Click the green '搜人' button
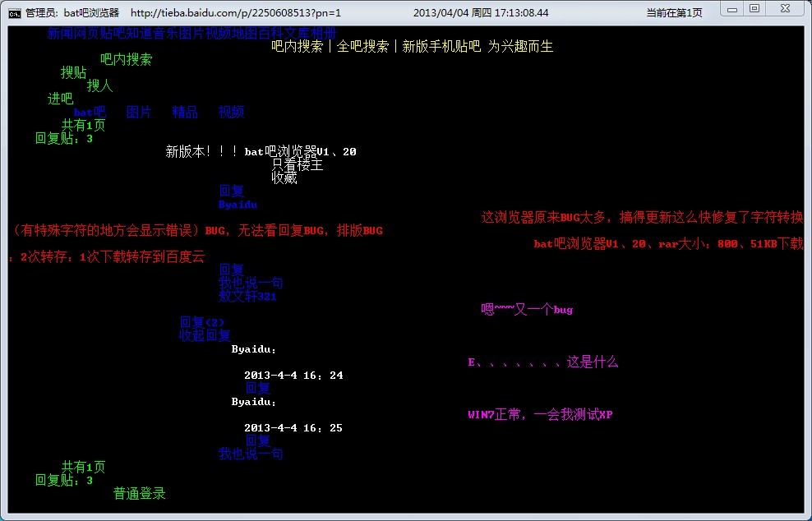This screenshot has width=812, height=521. point(100,85)
